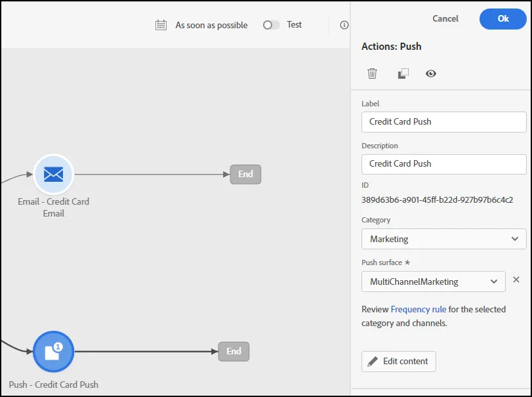Click the delete trash can icon
This screenshot has width=532, height=397.
[x=372, y=73]
